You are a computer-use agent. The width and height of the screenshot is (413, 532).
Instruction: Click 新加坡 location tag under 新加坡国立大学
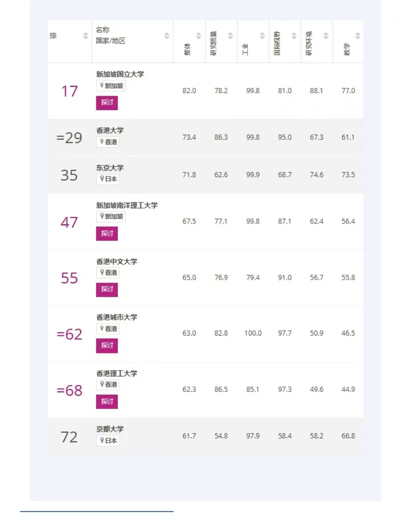(x=111, y=86)
